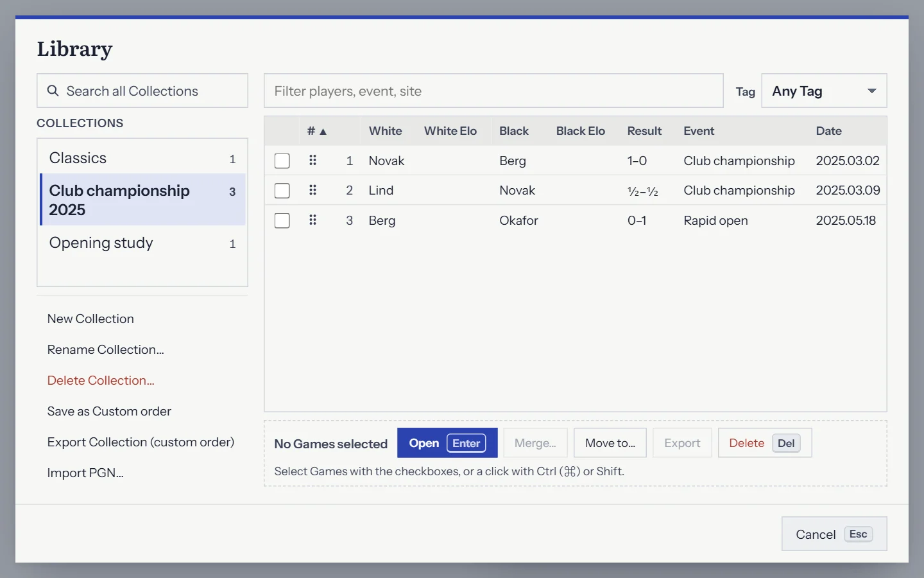This screenshot has width=924, height=578.
Task: Sort by the White column header
Action: tap(385, 131)
